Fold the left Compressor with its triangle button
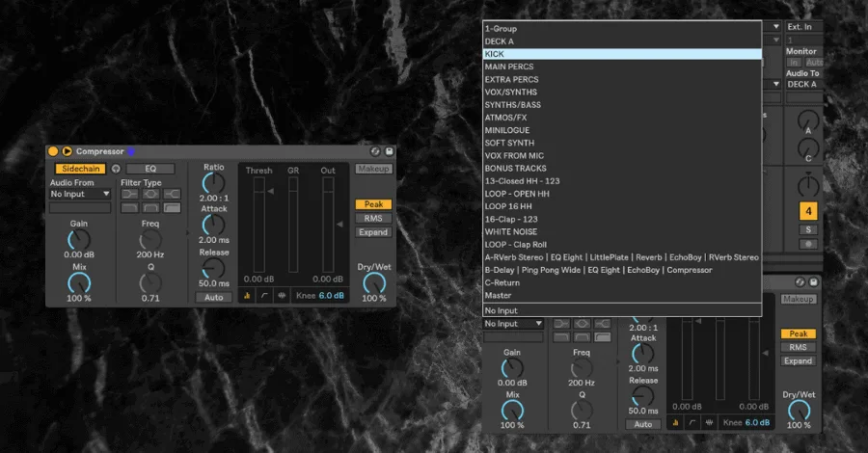This screenshot has height=453, width=868. click(x=67, y=151)
